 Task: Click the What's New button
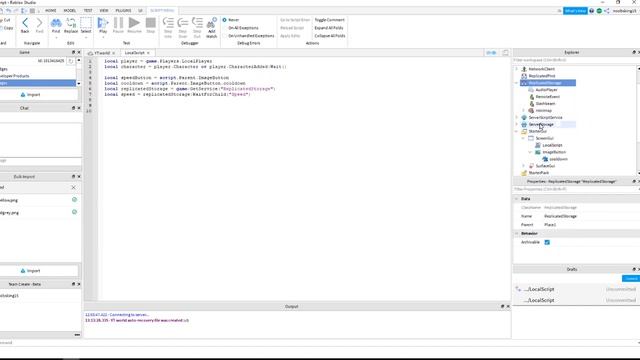pos(575,11)
